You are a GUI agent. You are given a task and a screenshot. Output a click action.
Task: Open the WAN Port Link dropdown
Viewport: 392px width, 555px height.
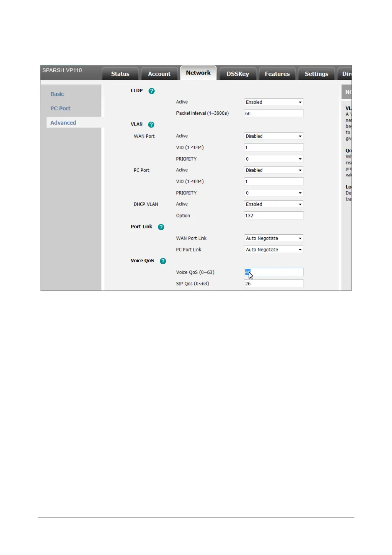[274, 238]
